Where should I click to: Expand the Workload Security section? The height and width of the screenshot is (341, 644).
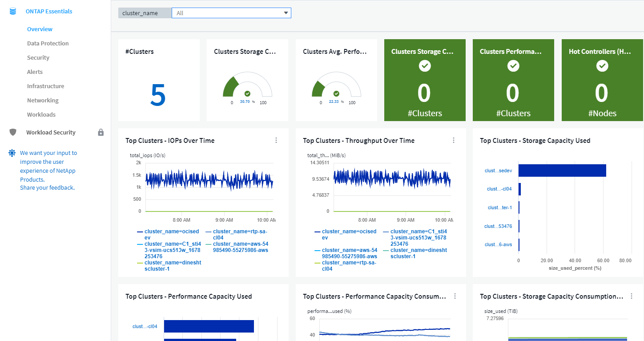(51, 132)
